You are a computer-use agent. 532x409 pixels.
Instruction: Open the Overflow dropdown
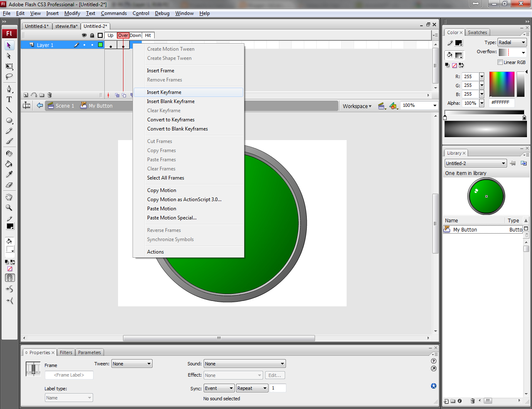click(x=512, y=52)
